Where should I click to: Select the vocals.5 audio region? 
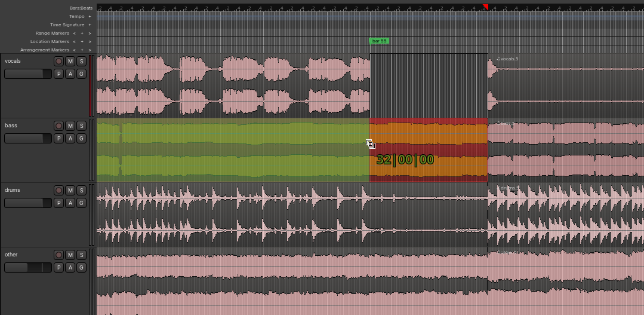point(566,85)
